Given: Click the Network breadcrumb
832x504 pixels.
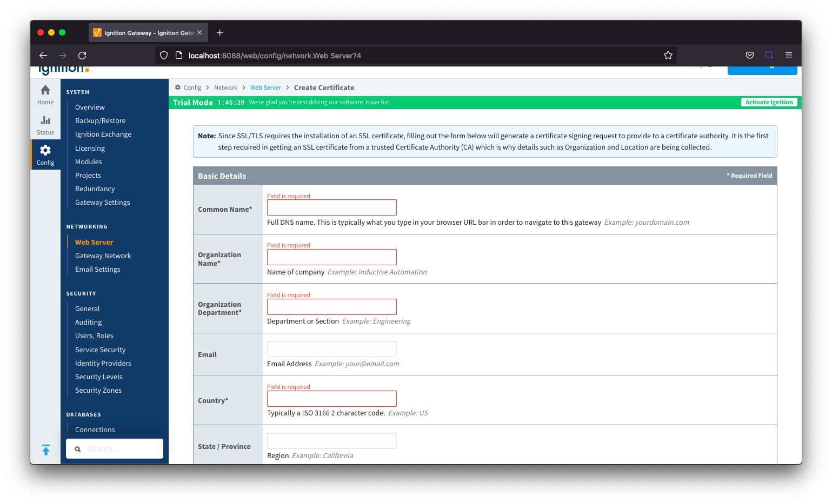Looking at the screenshot, I should point(225,88).
